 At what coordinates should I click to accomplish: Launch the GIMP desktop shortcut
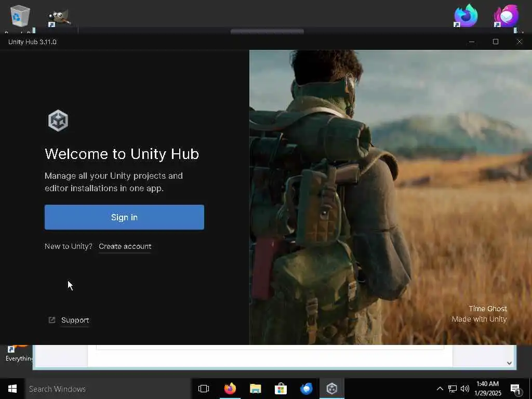59,18
